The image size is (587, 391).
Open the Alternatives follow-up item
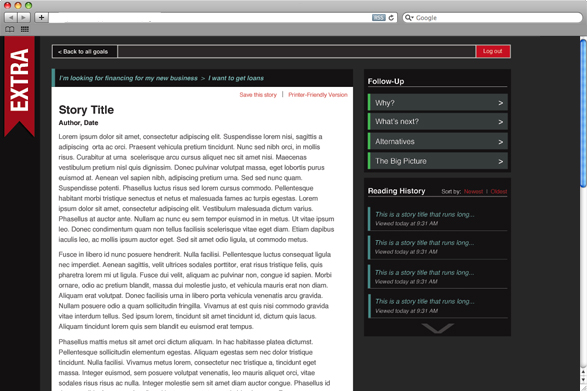[x=438, y=142]
